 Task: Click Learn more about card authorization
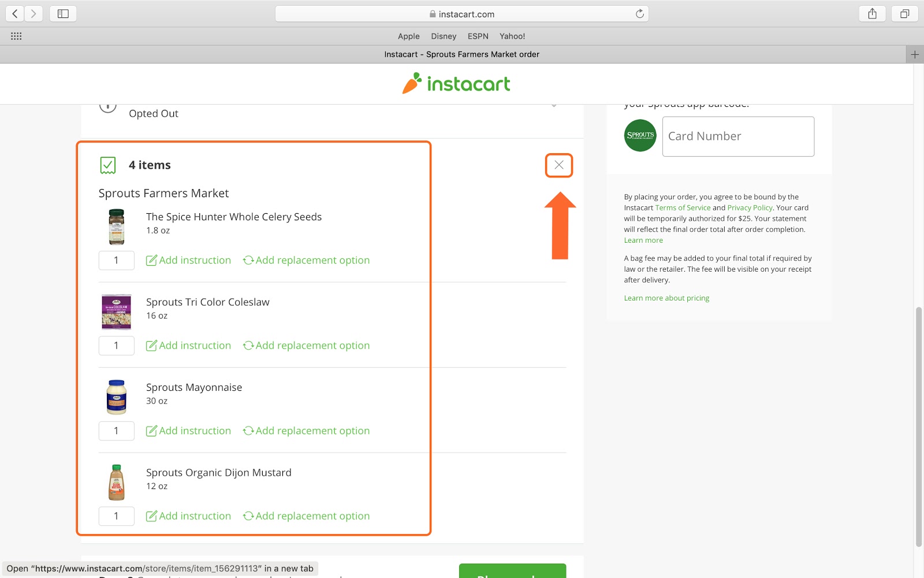(x=643, y=240)
